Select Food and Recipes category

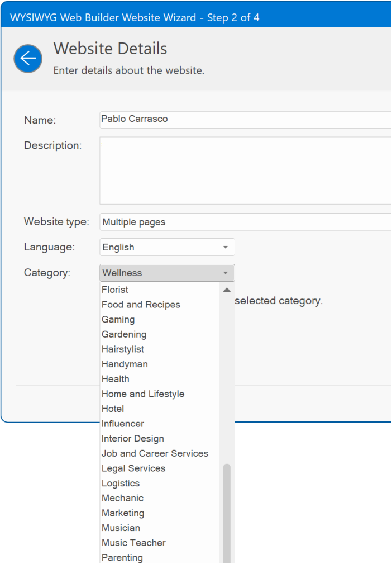point(160,305)
